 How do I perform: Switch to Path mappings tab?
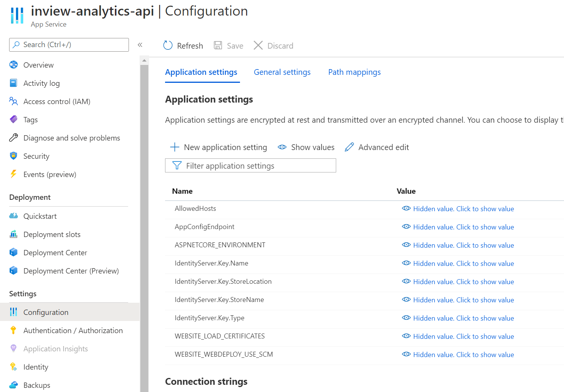354,72
